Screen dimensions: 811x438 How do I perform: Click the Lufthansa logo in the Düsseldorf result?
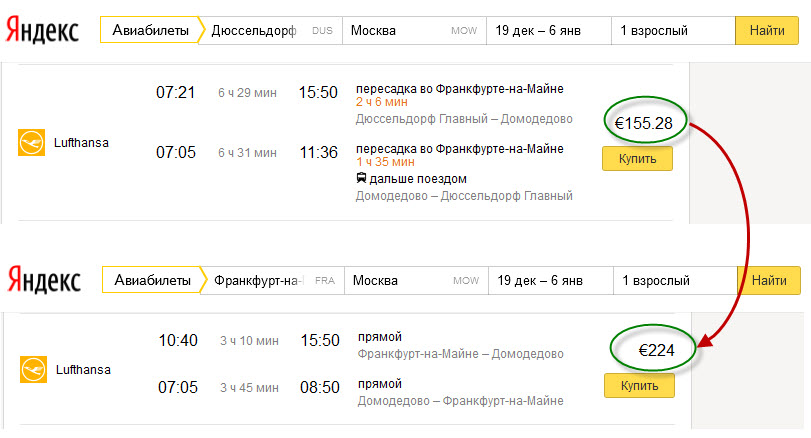[32, 142]
